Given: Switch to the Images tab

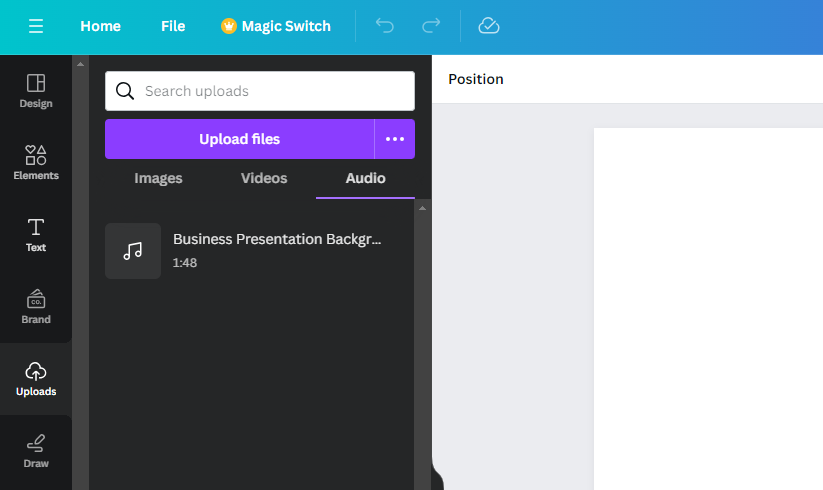Looking at the screenshot, I should (158, 178).
